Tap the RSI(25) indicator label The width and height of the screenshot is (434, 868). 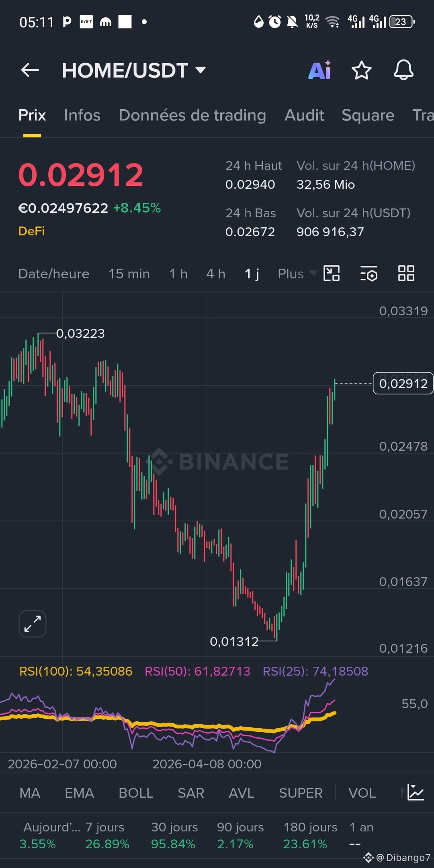pyautogui.click(x=315, y=671)
